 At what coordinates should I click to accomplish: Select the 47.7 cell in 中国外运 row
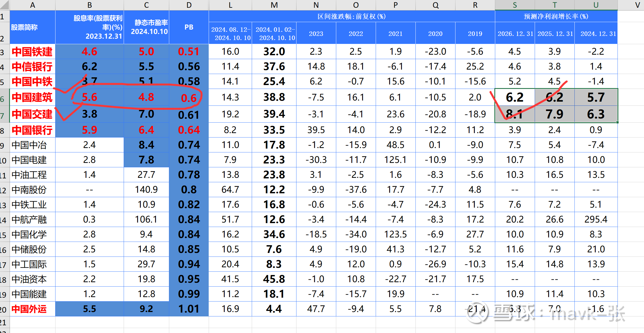(x=316, y=309)
